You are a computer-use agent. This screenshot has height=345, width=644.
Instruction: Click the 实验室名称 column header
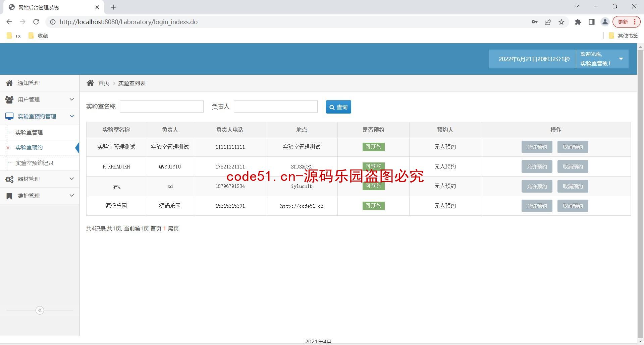tap(116, 130)
